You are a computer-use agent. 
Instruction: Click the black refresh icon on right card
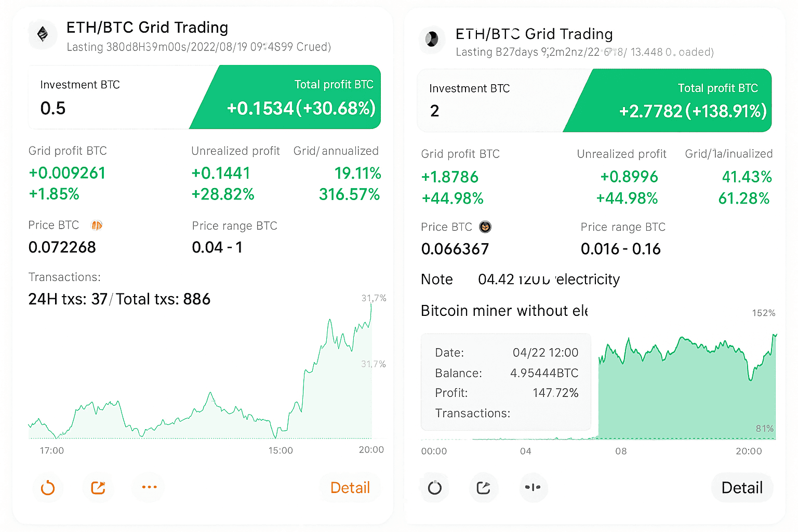(x=435, y=487)
